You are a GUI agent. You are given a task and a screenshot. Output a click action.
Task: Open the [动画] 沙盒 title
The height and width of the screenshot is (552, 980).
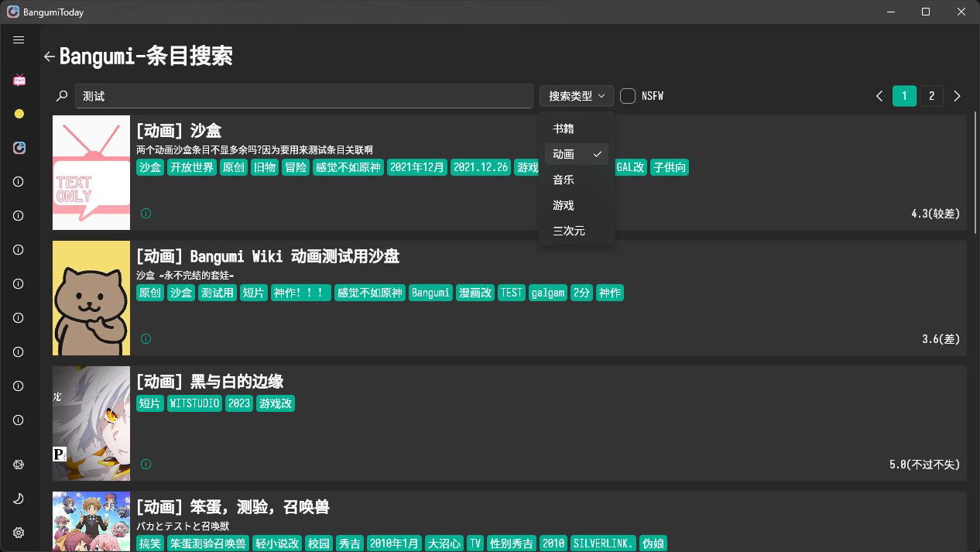[179, 130]
